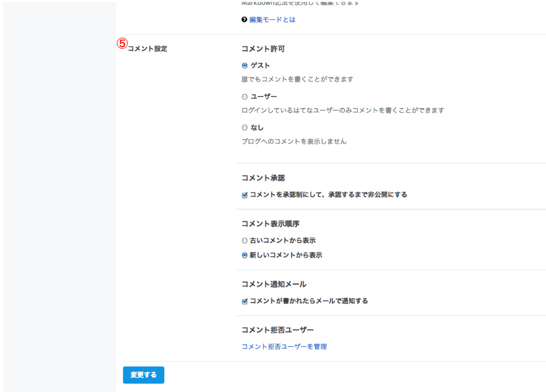Open the 編集モードとは help link
This screenshot has height=392, width=546.
coord(272,20)
